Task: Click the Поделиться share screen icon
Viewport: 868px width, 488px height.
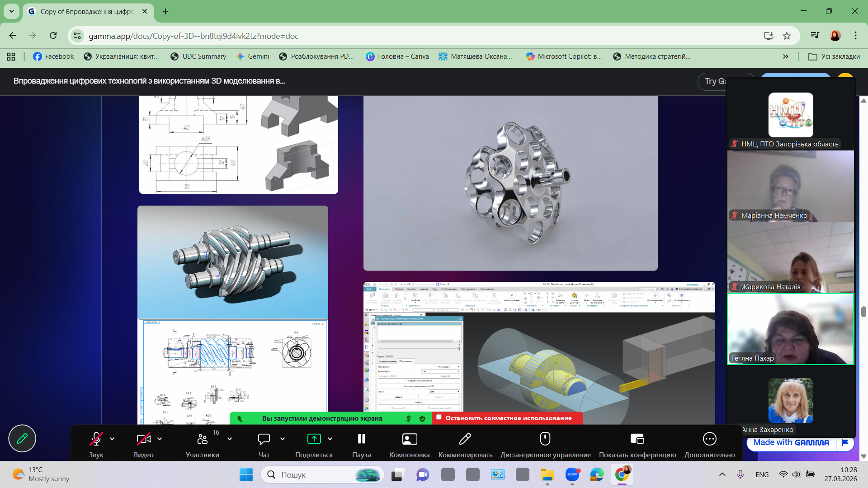Action: pyautogui.click(x=314, y=439)
